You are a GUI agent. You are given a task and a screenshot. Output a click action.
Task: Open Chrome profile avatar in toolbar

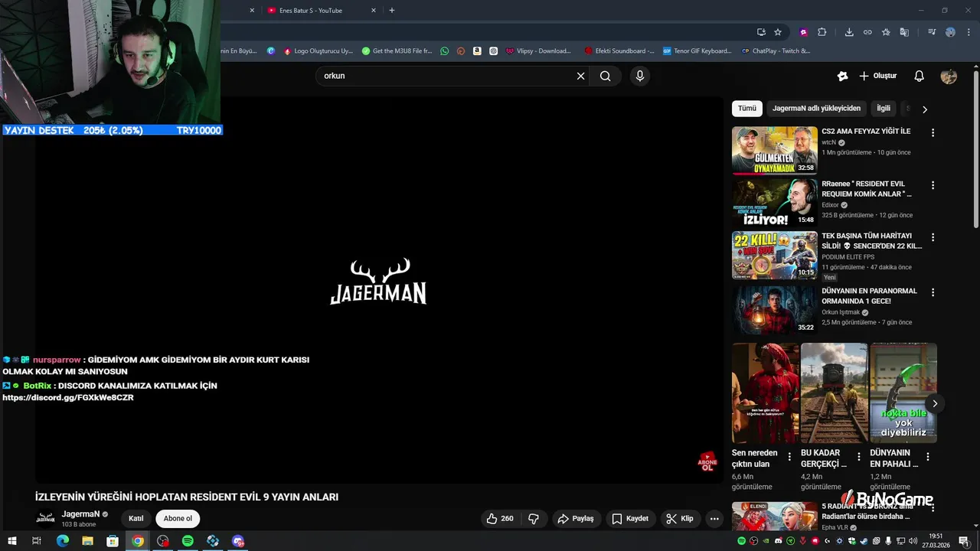(x=950, y=32)
